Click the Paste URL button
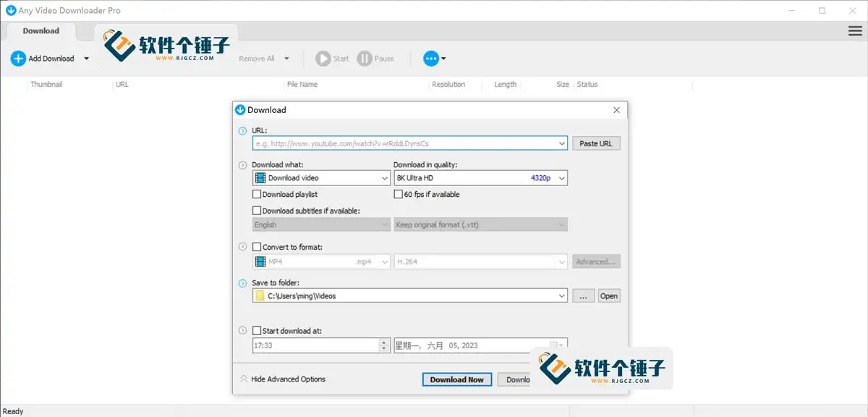Screen dimensions: 868x417 (x=596, y=143)
